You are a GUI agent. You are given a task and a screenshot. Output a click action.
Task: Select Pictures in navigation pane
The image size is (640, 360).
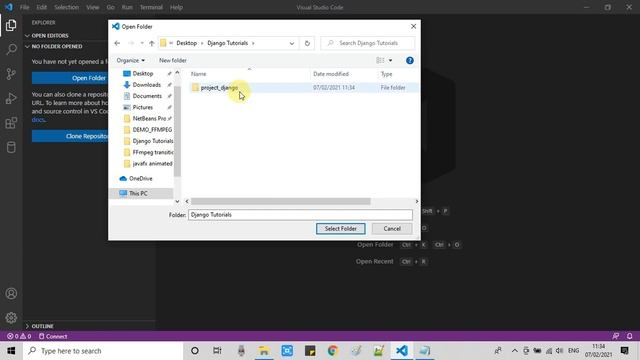coord(142,107)
